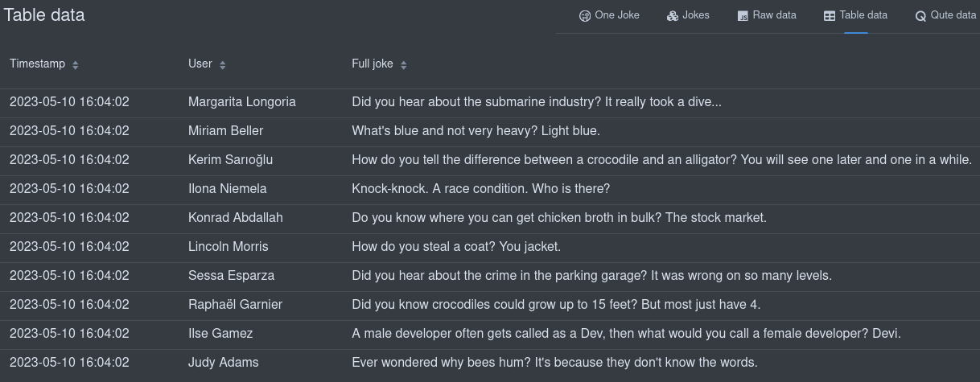
Task: Click the One Joke smiley icon
Action: (x=585, y=16)
